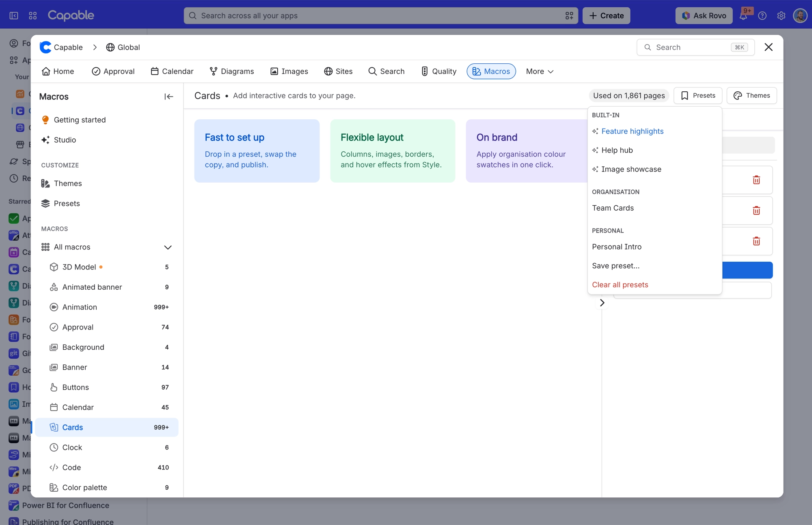Open Ask Rovo assistant
The width and height of the screenshot is (812, 525).
[x=704, y=15]
